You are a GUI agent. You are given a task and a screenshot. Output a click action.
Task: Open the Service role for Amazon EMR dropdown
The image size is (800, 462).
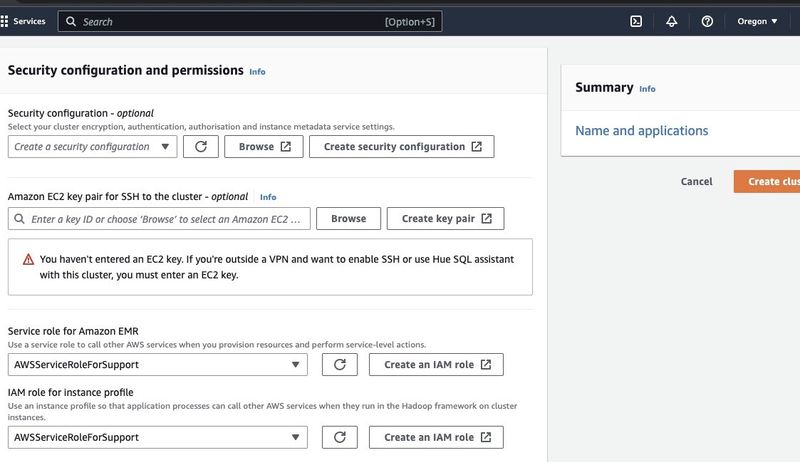[157, 365]
